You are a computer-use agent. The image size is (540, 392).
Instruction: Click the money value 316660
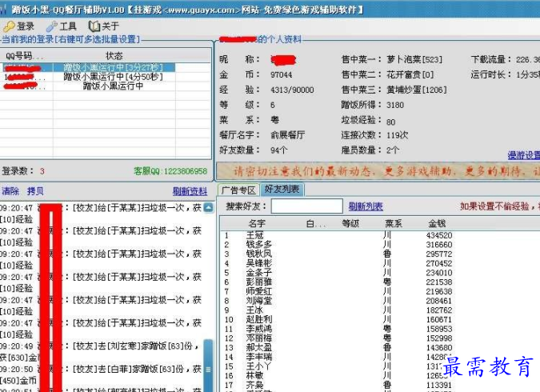[439, 245]
